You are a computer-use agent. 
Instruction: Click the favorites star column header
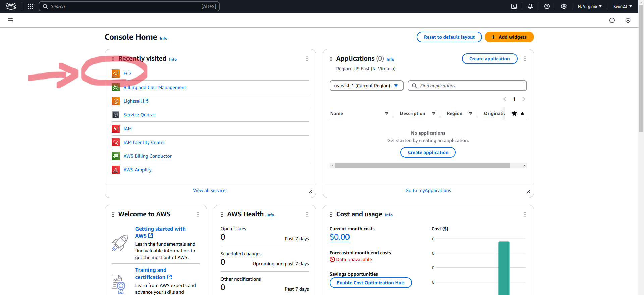pyautogui.click(x=514, y=113)
